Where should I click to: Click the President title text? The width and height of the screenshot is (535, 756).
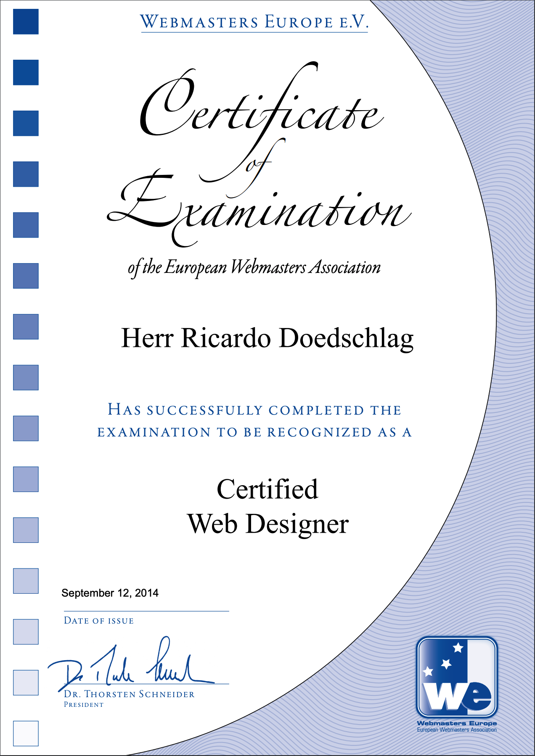point(84,705)
